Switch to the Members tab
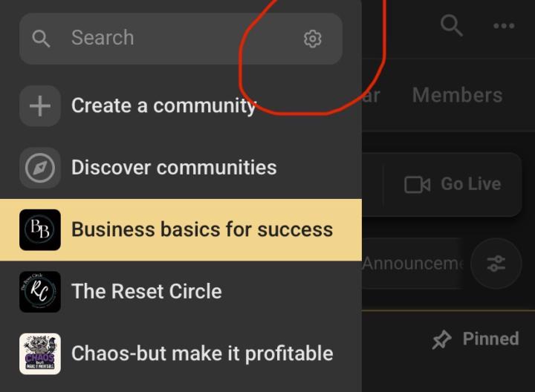Image resolution: width=535 pixels, height=392 pixels. click(x=457, y=95)
